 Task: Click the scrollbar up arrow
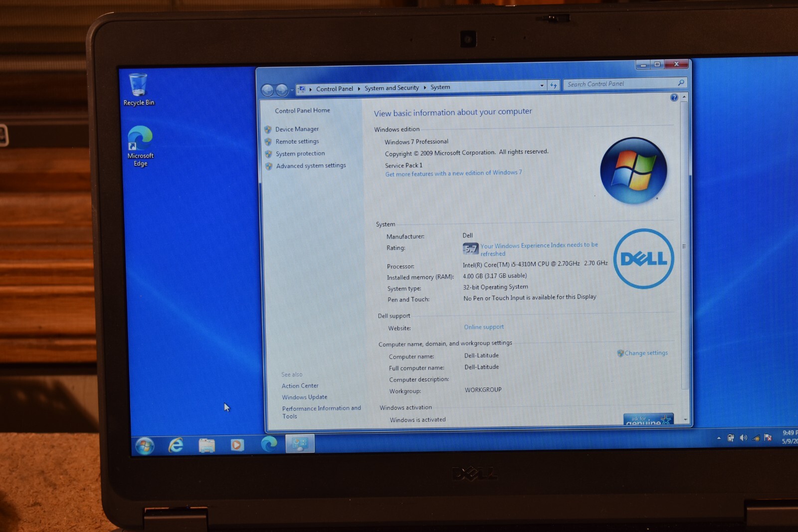click(684, 97)
